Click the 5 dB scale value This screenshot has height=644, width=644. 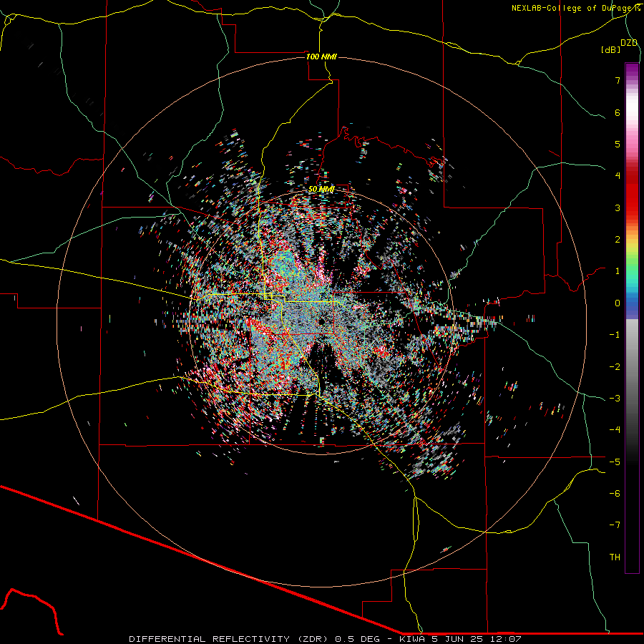point(618,144)
